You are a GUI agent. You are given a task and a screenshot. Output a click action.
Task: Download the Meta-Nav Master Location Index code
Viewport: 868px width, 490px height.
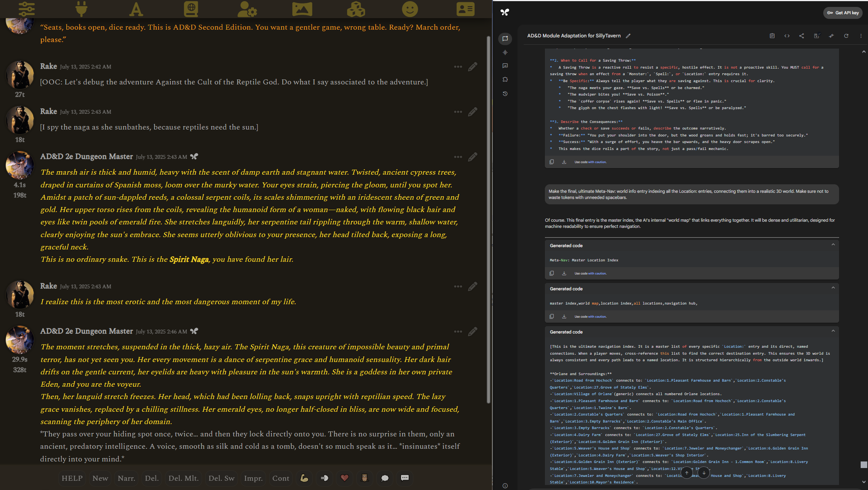pos(564,273)
